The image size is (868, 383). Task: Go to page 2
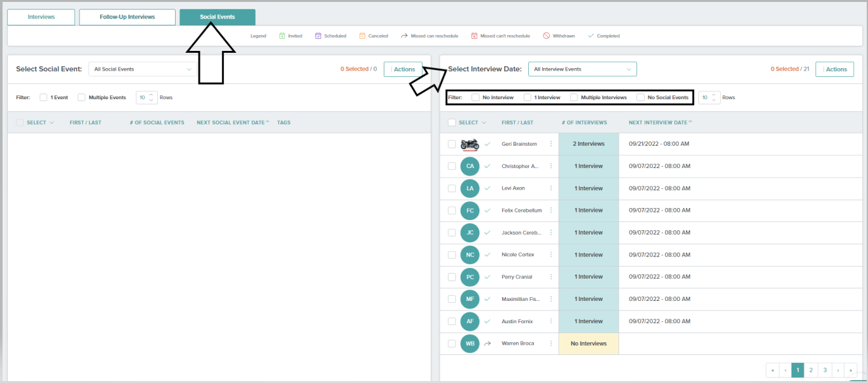pos(811,370)
